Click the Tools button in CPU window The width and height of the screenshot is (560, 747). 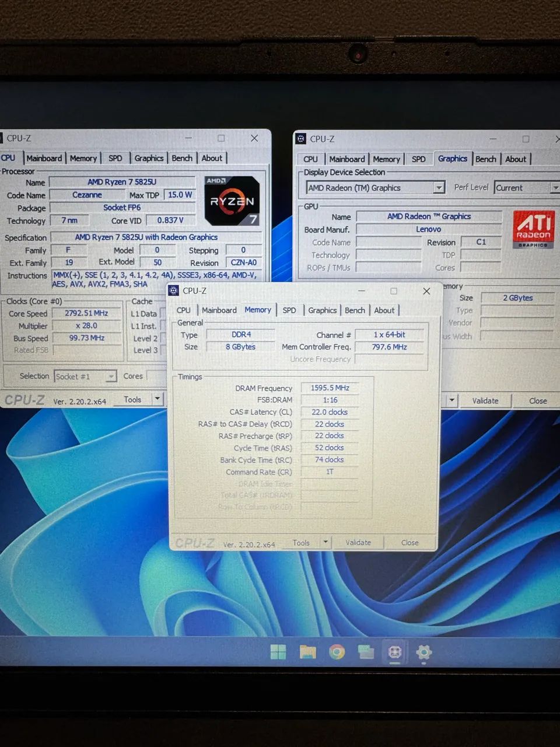click(132, 399)
